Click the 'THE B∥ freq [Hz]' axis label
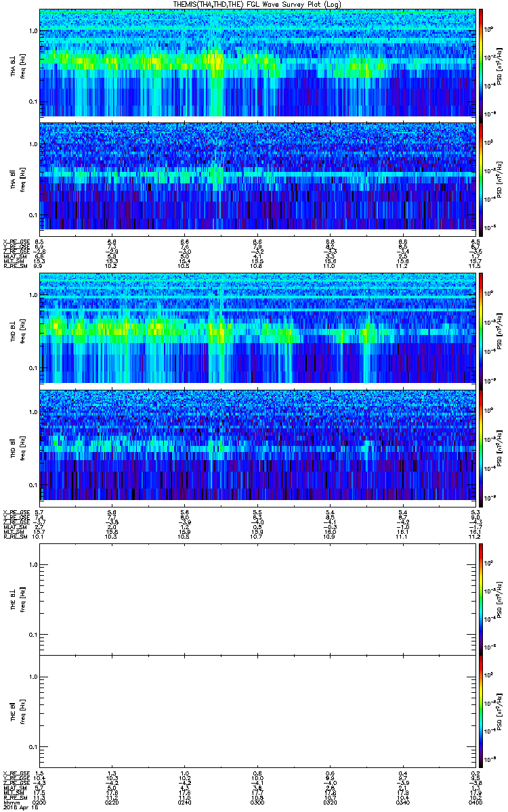The image size is (508, 812). [16, 710]
